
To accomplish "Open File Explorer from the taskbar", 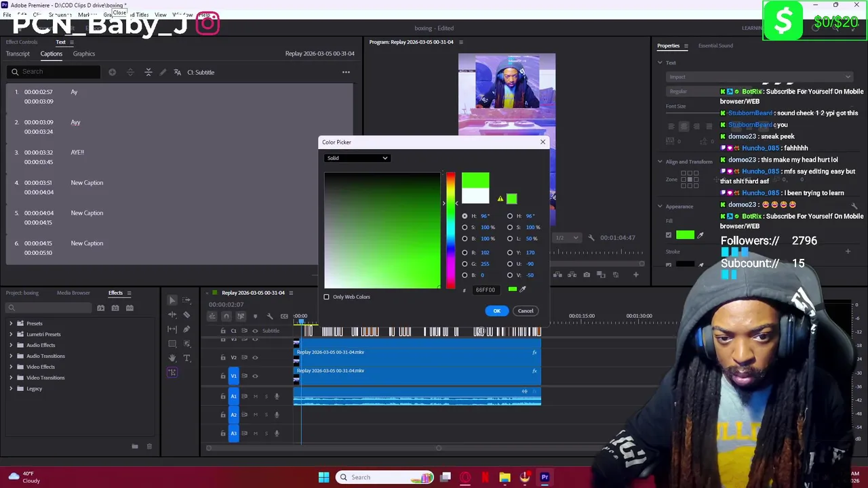I will click(x=505, y=477).
